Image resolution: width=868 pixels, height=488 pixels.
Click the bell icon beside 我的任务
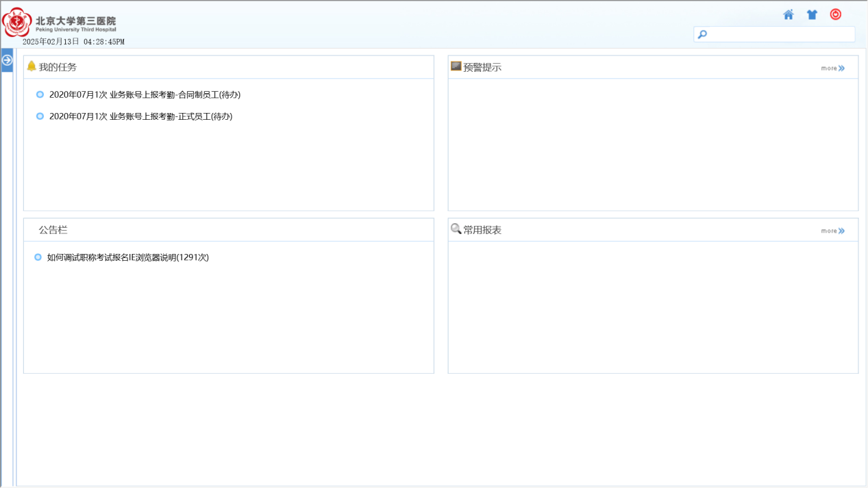coord(32,66)
